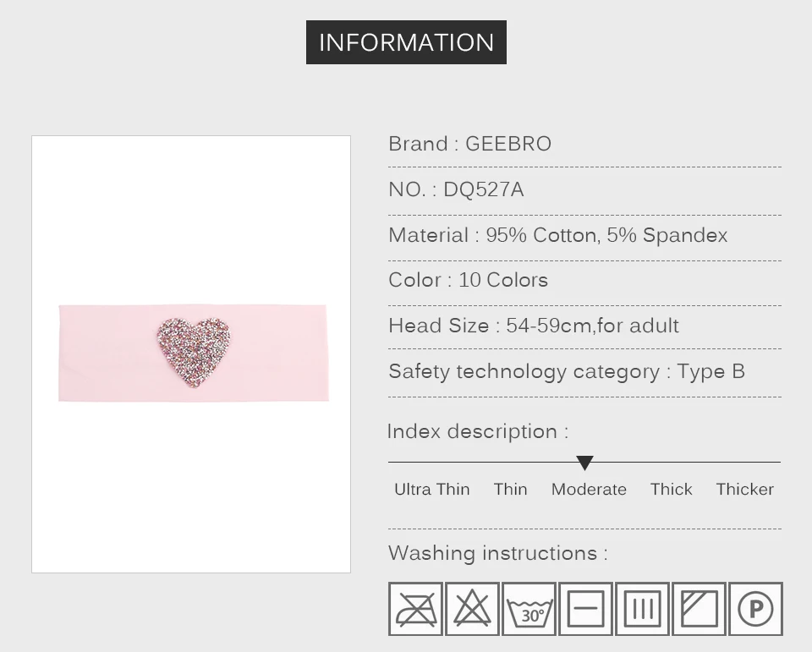Click the dry in shade icon
The height and width of the screenshot is (652, 812).
pos(699,609)
